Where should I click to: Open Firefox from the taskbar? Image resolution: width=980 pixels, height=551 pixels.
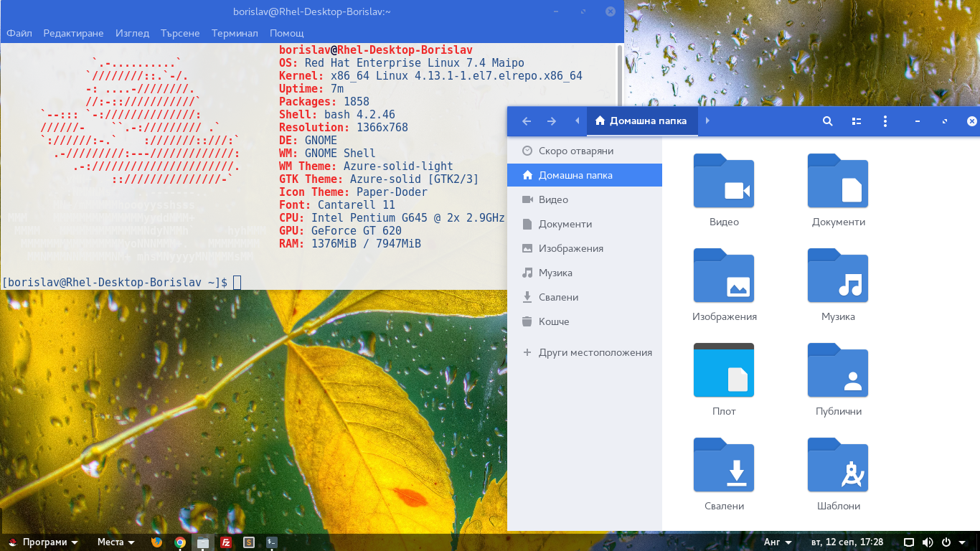tap(156, 542)
